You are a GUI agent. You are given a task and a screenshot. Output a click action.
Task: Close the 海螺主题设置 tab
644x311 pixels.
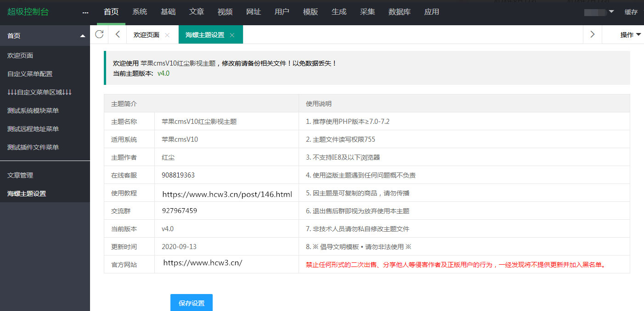click(232, 34)
